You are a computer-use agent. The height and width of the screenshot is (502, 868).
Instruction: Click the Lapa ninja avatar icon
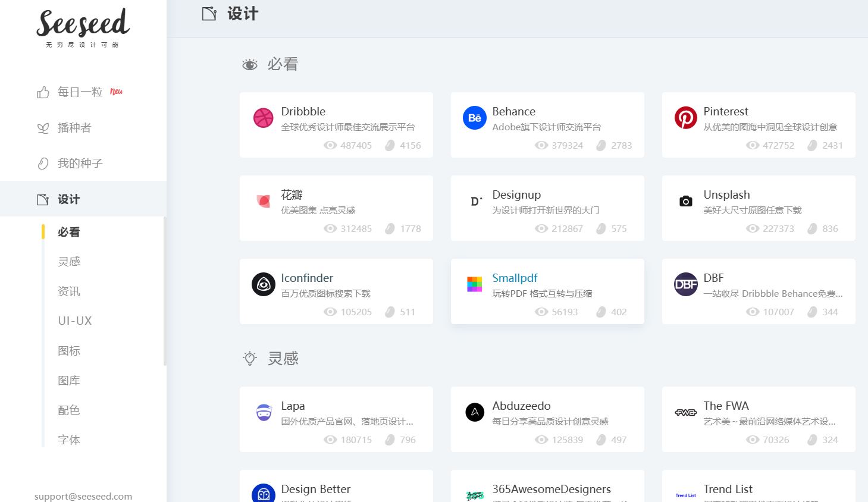click(x=263, y=412)
